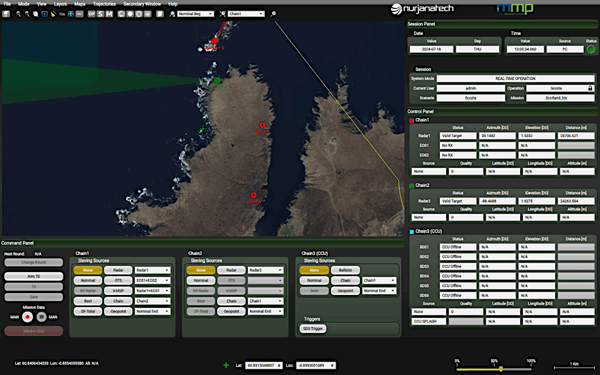Click the magnifier icon next to the overlapping-squares icon
The image size is (600, 375).
[x=27, y=14]
